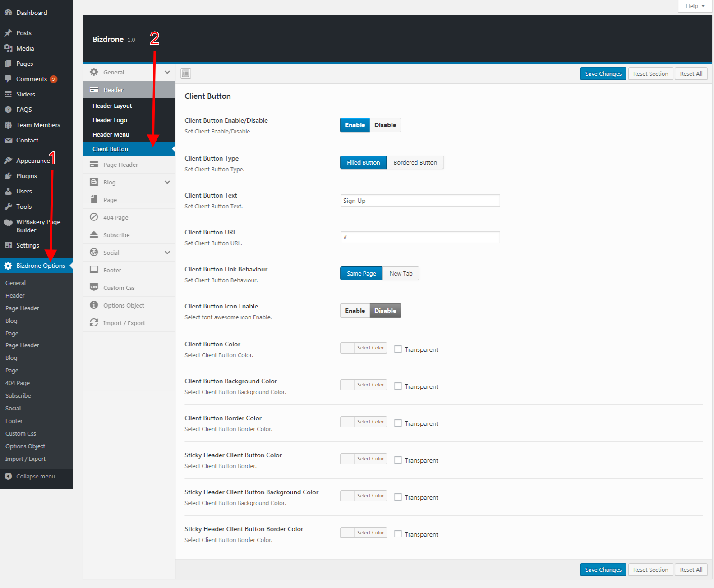The width and height of the screenshot is (714, 588).
Task: Click the Dashboard gauge icon
Action: pos(8,13)
